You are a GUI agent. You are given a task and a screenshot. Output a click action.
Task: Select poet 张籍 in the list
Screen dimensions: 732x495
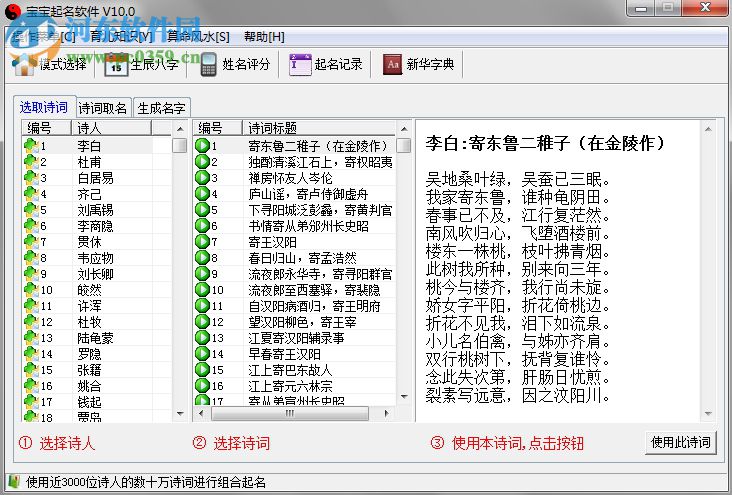(89, 369)
